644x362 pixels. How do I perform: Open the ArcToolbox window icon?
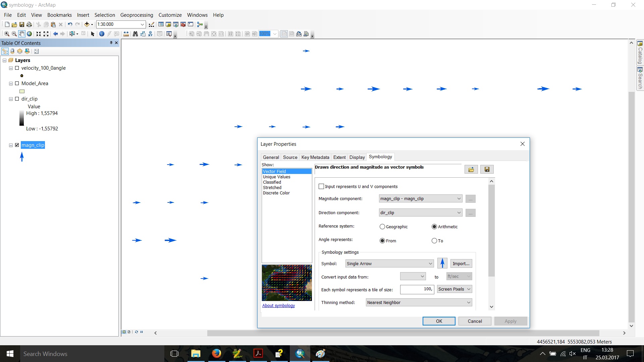[183, 24]
